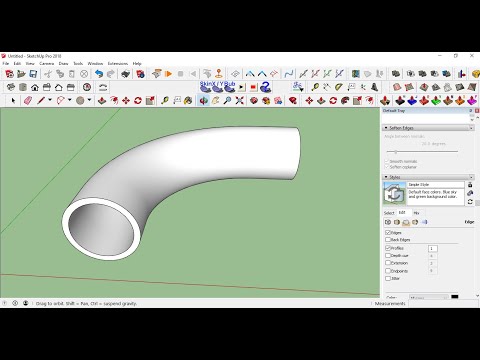Image resolution: width=480 pixels, height=360 pixels.
Task: Toggle the Edges checkbox
Action: click(x=388, y=232)
